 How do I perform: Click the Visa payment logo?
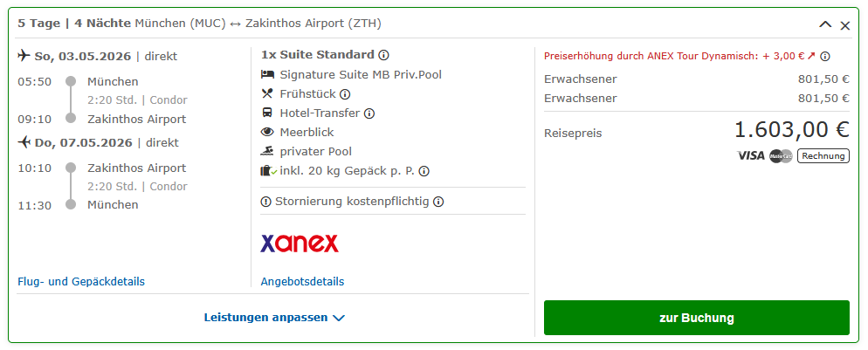[750, 156]
